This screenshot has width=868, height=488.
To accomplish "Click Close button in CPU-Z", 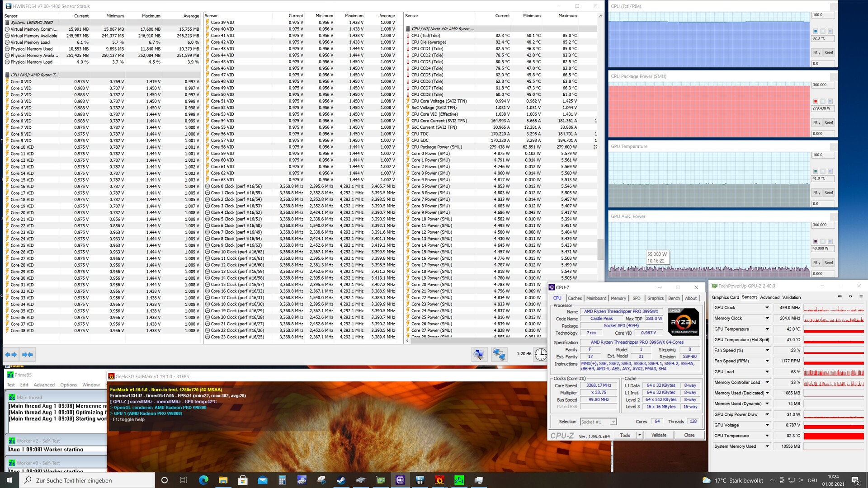I will click(x=689, y=435).
